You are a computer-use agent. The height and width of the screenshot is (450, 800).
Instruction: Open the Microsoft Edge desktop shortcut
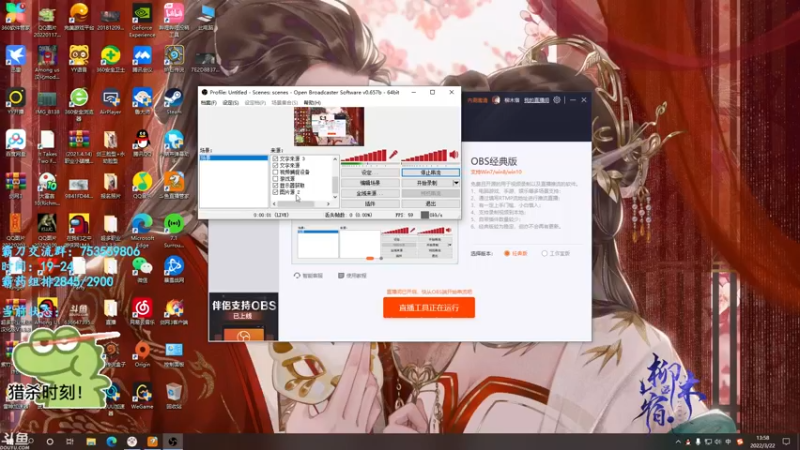click(142, 230)
